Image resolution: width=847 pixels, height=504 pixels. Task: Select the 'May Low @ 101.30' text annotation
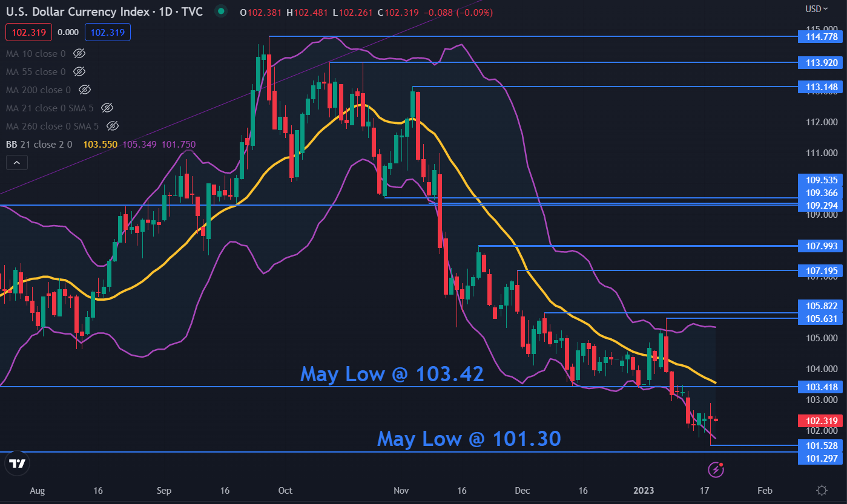(x=469, y=438)
